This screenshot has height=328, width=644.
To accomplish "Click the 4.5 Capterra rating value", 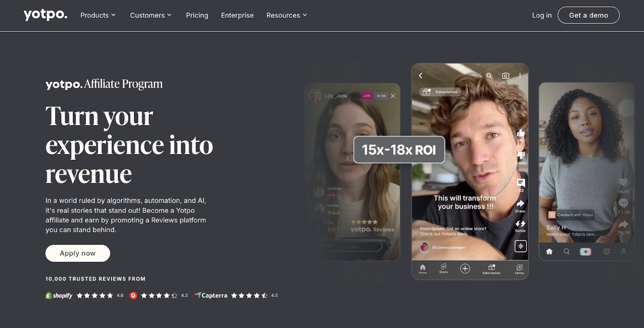I will click(x=275, y=295).
